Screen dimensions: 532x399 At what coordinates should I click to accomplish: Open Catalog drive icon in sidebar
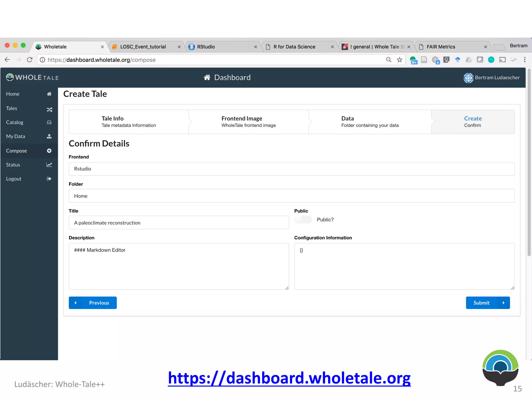[49, 122]
